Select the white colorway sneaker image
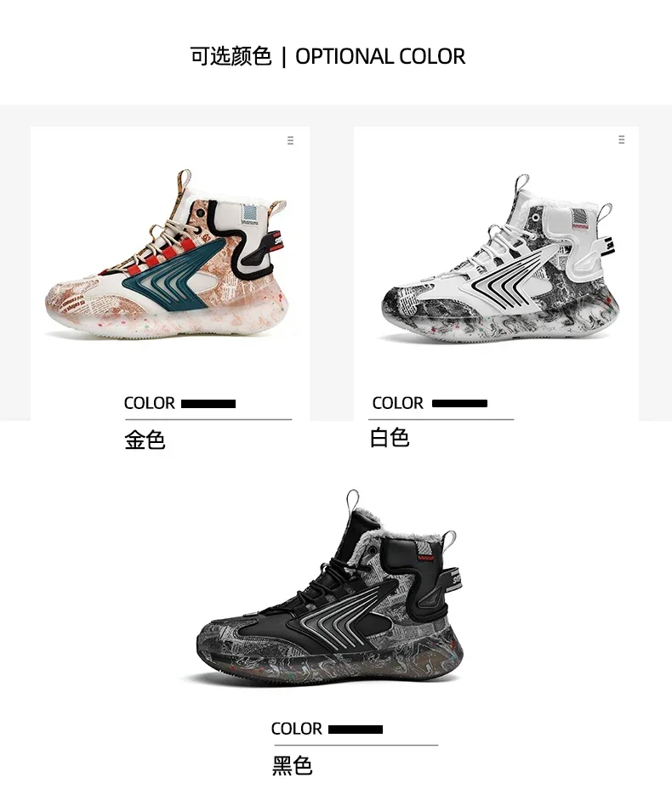Viewport: 672px width, 812px height. (x=500, y=258)
